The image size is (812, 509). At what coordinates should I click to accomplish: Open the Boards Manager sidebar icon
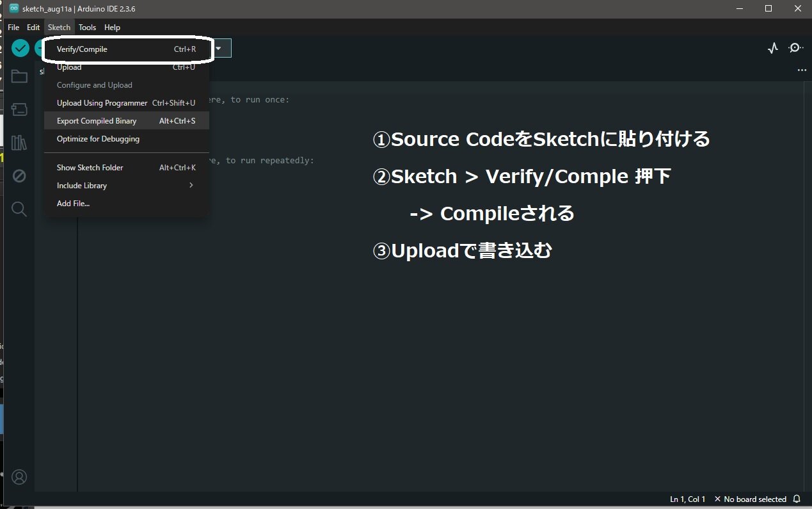click(19, 109)
